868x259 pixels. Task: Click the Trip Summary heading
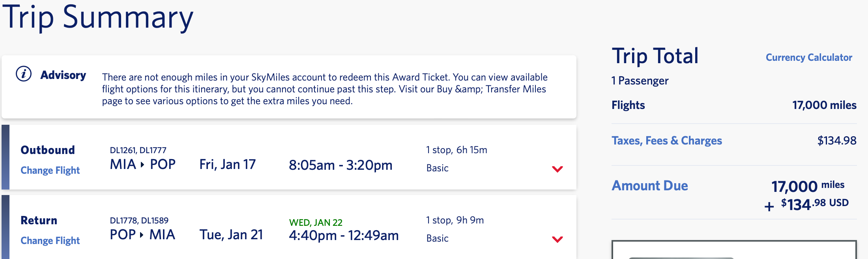(x=98, y=17)
